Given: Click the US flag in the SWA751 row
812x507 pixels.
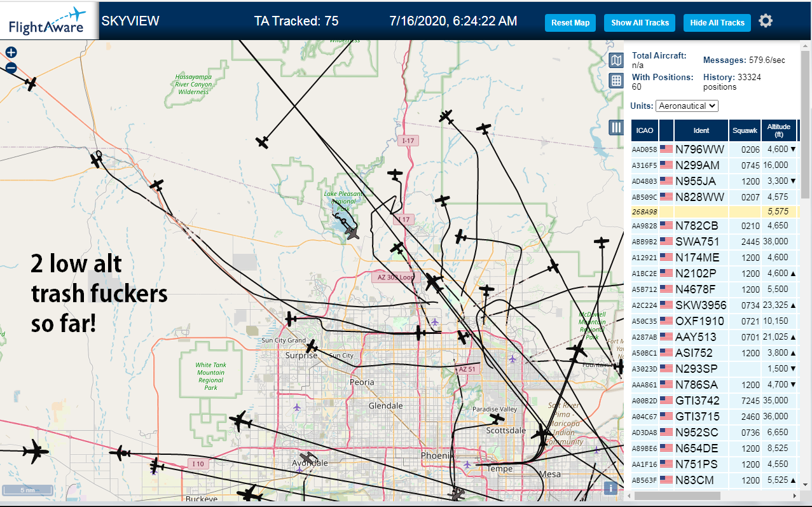Looking at the screenshot, I should pyautogui.click(x=666, y=241).
